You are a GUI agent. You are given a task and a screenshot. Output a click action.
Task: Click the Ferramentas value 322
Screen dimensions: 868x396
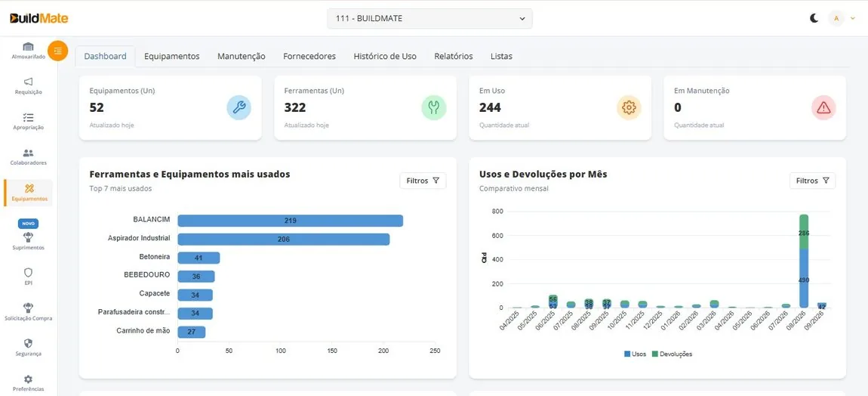coord(295,107)
